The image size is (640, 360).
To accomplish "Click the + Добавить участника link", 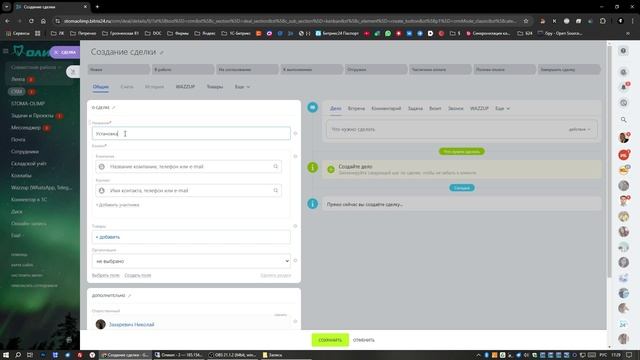I will (x=118, y=205).
